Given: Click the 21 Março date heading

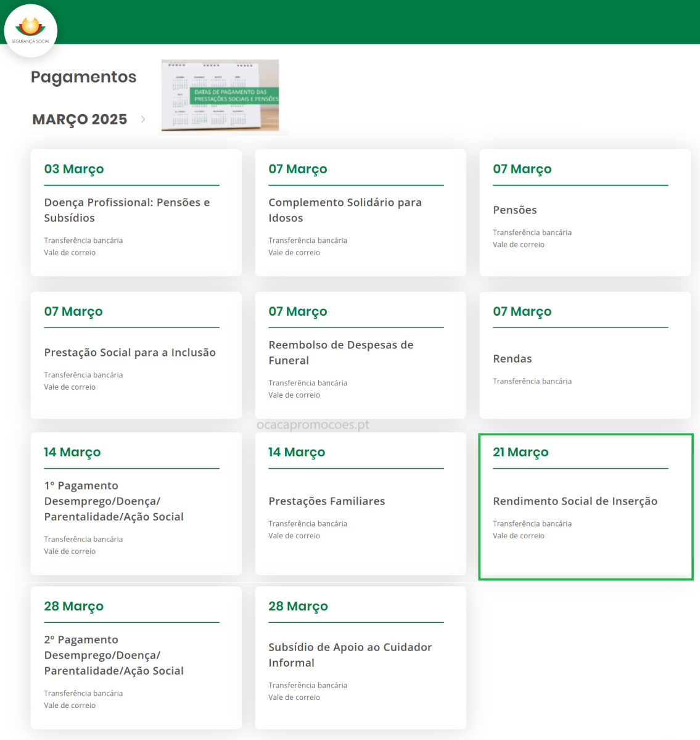Looking at the screenshot, I should [x=521, y=452].
